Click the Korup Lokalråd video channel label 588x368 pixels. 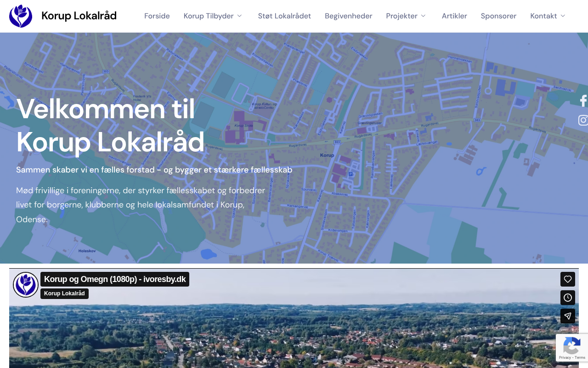pos(64,293)
